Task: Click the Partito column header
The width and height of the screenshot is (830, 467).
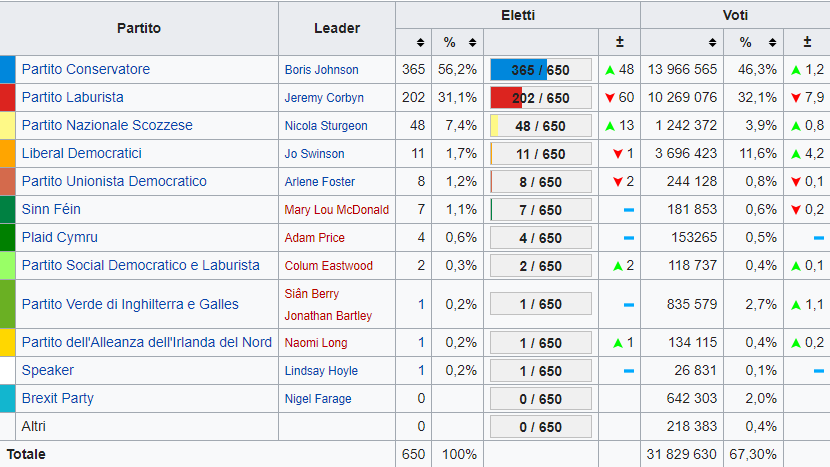Action: tap(139, 28)
